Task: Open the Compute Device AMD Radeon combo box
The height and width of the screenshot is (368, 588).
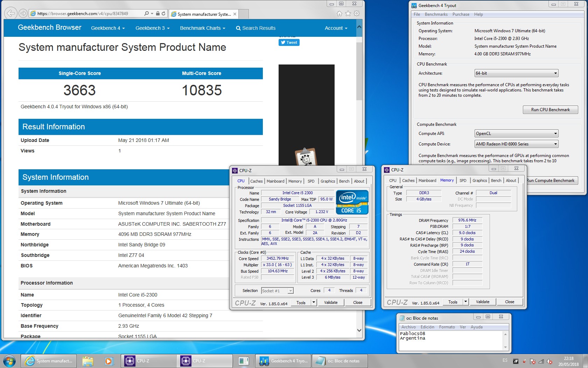Action: [x=516, y=144]
